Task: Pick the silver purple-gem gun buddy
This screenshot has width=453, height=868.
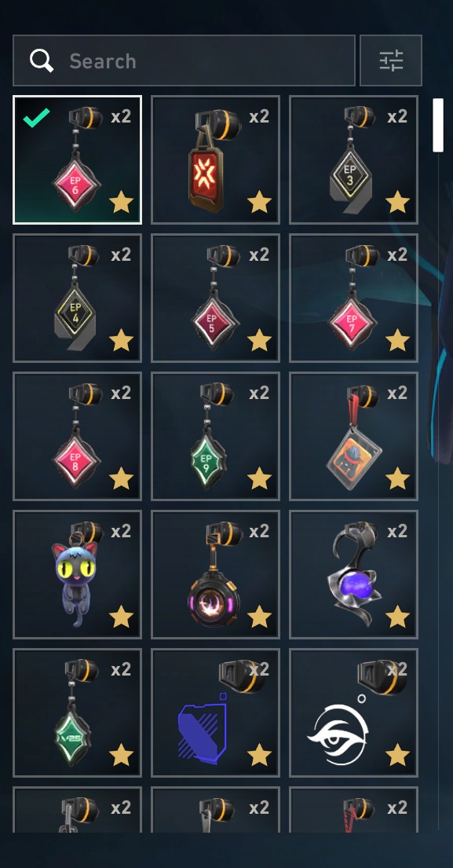Action: tap(353, 574)
